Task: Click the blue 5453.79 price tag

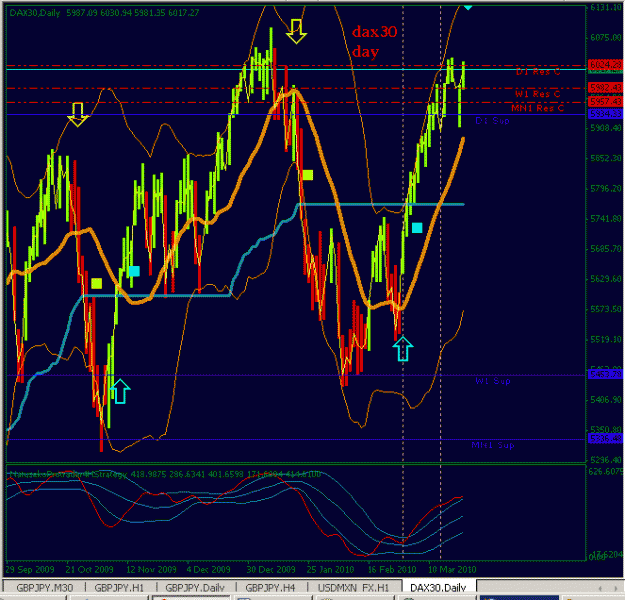Action: click(606, 374)
